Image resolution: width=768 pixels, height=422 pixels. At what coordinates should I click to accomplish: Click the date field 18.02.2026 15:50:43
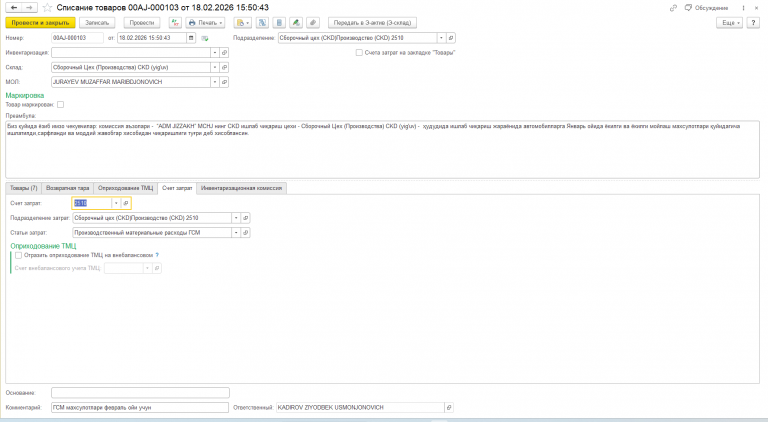click(x=152, y=38)
